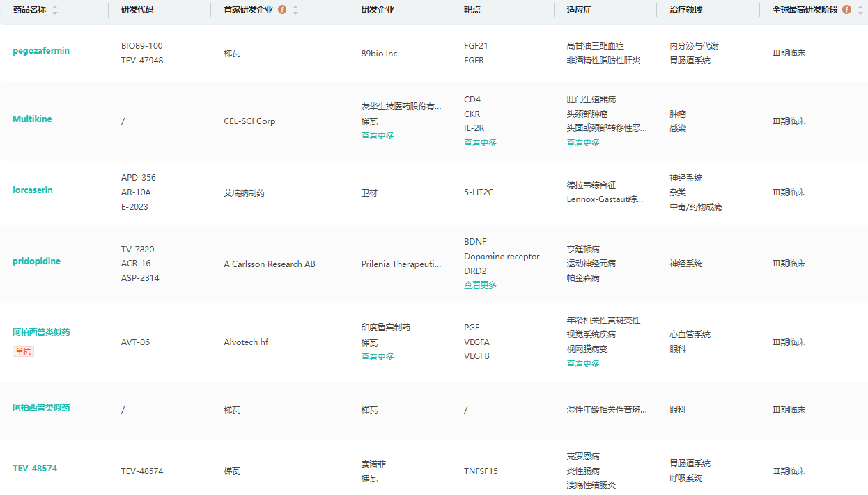
Task: Select 赛诺菲 company text
Action: click(373, 464)
